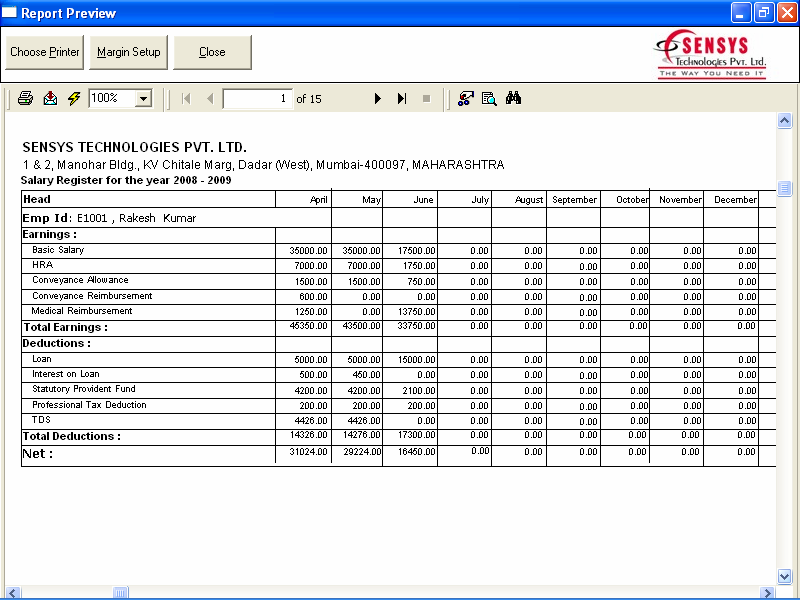Click the Choose Printer button

click(x=44, y=52)
